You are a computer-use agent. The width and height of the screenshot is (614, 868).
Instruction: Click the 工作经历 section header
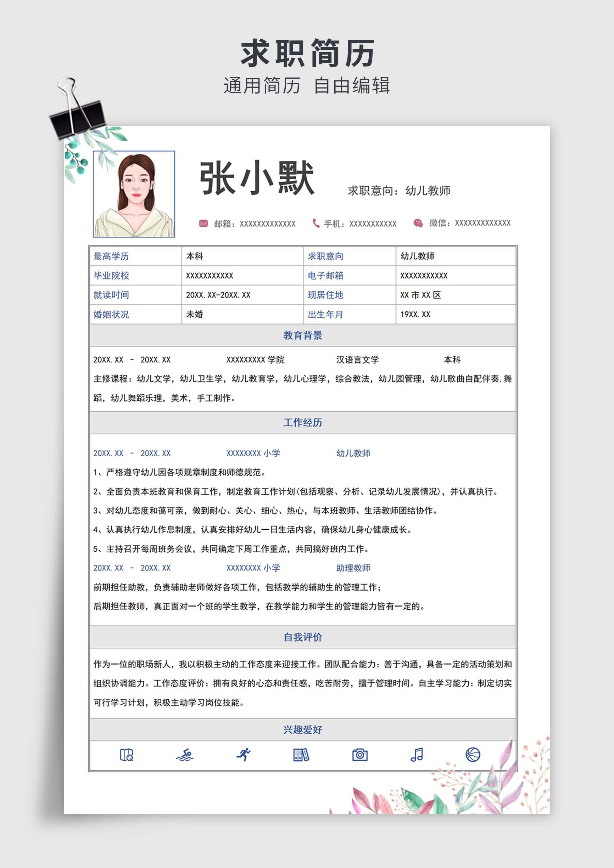(303, 422)
